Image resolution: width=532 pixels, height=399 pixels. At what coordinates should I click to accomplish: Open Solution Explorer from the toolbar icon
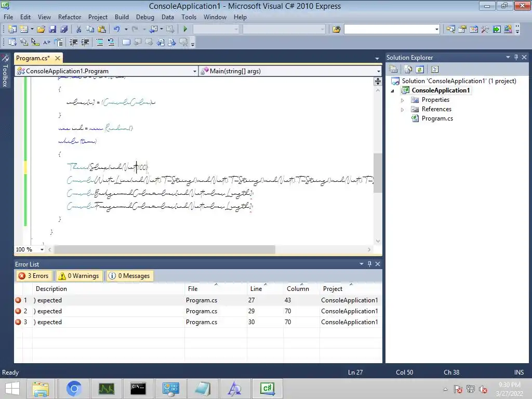point(451,29)
